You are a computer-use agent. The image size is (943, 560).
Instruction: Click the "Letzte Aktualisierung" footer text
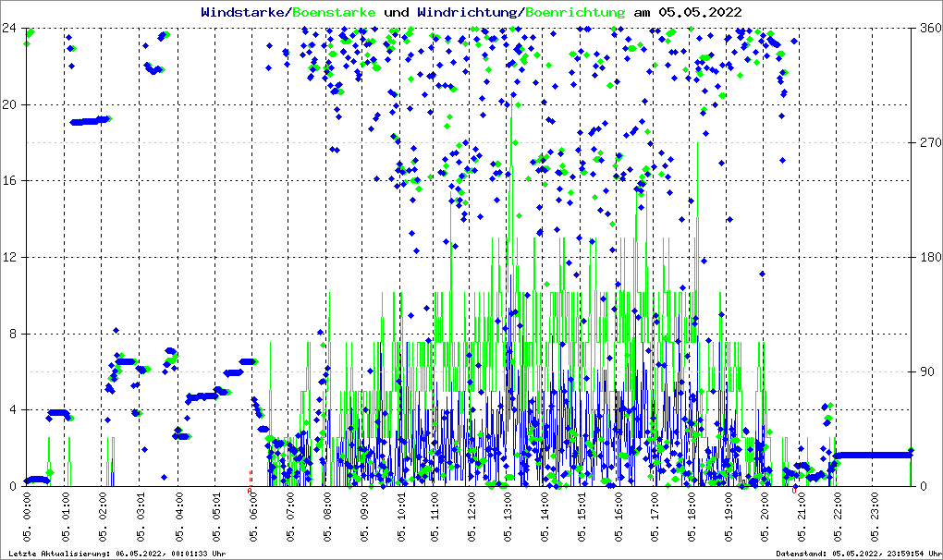[x=117, y=554]
